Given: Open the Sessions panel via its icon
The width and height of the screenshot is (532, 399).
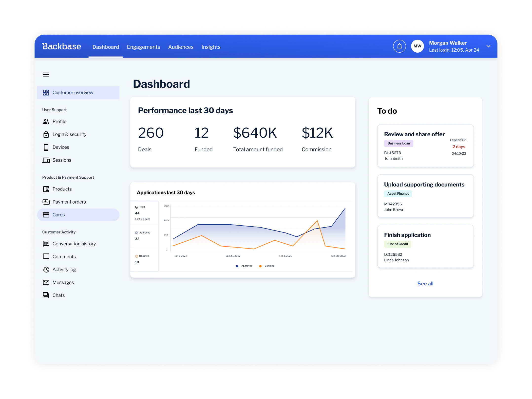Looking at the screenshot, I should 46,160.
